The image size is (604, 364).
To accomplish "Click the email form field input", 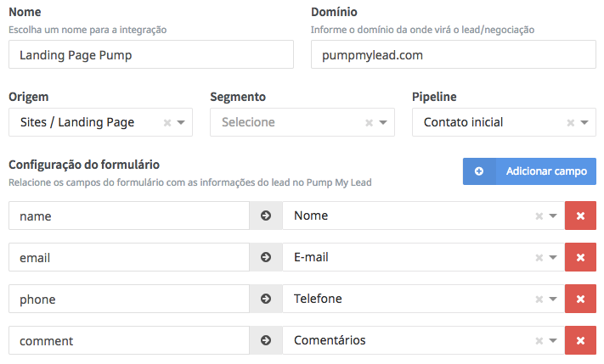I will click(129, 257).
